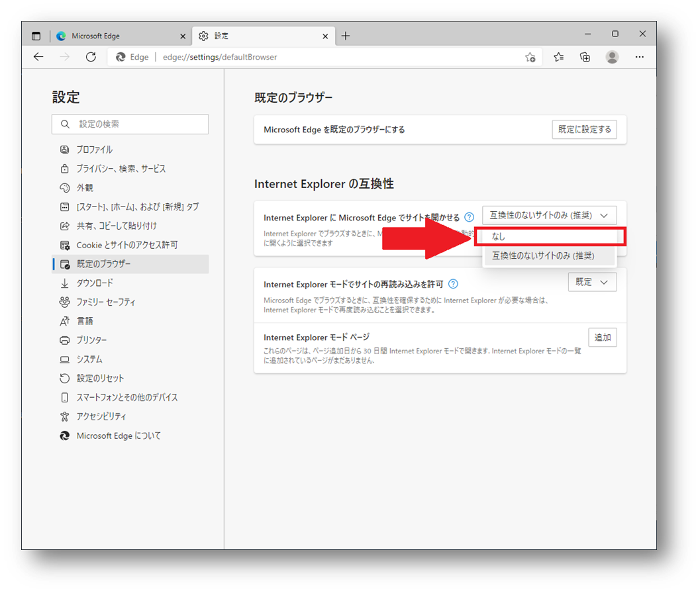The height and width of the screenshot is (593, 700).
Task: Open プリンター settings section
Action: tap(130, 340)
